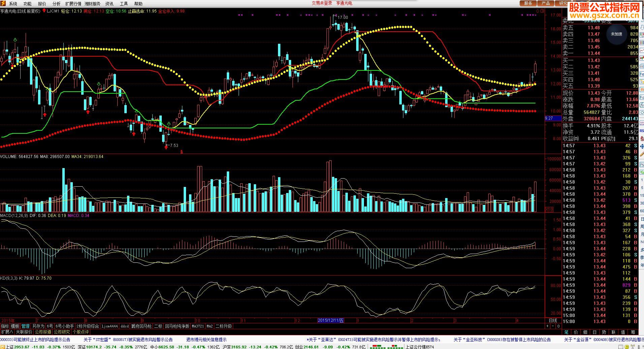
Task: Select the 联 tab under tick list
Action: pyautogui.click(x=613, y=332)
